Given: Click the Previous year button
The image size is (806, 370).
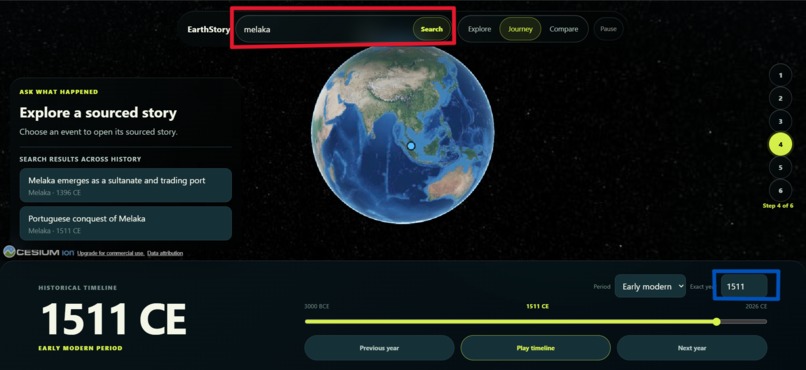Looking at the screenshot, I should click(379, 348).
